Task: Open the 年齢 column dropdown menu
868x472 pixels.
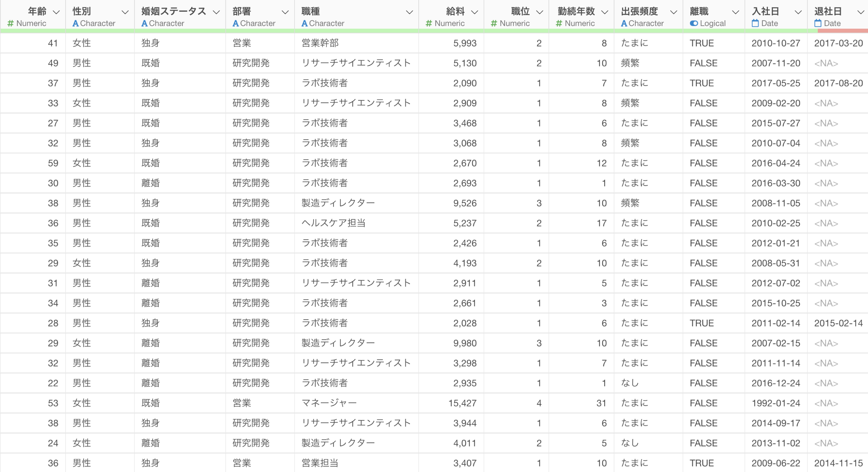Action: point(56,12)
